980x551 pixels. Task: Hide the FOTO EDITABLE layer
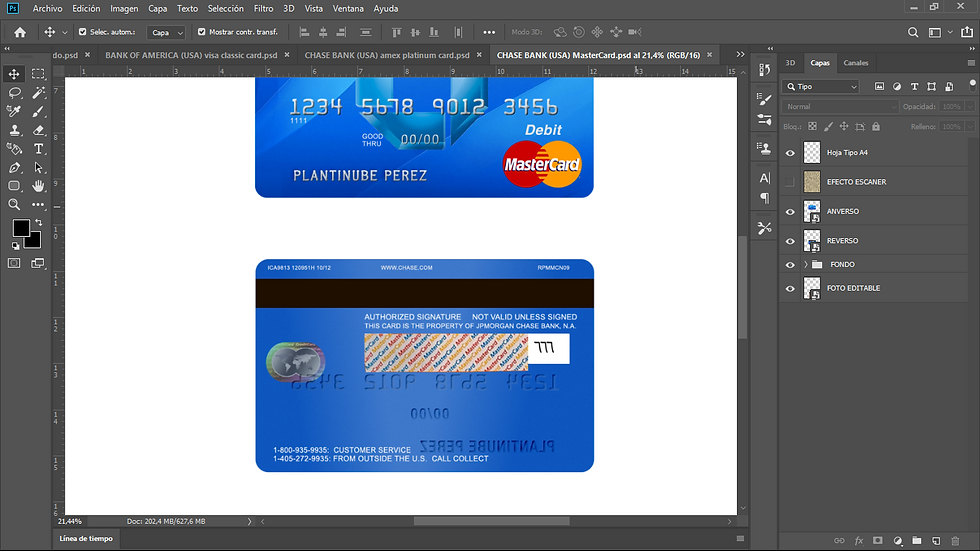click(x=790, y=289)
